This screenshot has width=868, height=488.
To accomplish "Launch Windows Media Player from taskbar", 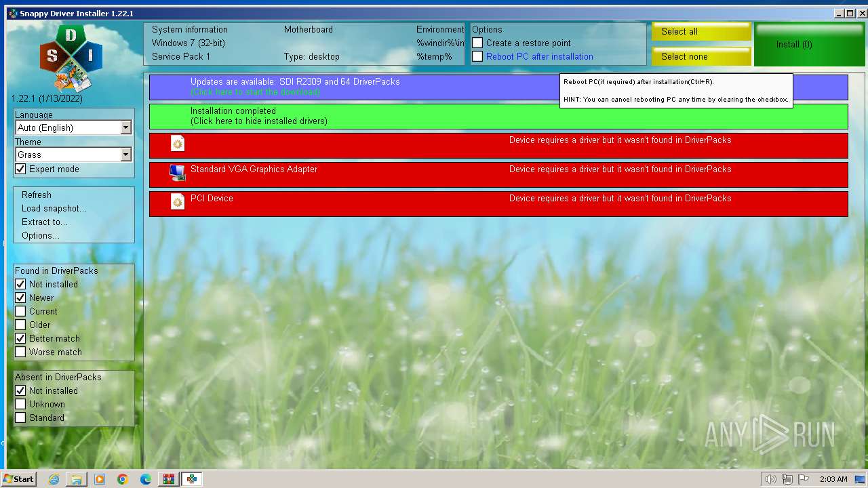I will [100, 479].
